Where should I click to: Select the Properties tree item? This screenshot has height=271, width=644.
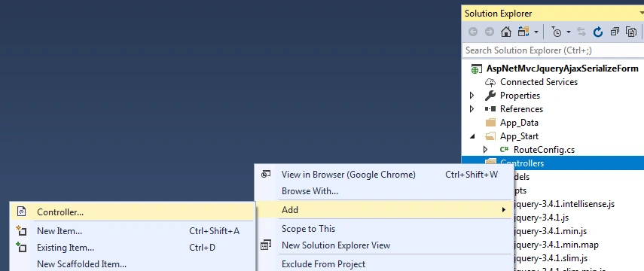[x=520, y=96]
